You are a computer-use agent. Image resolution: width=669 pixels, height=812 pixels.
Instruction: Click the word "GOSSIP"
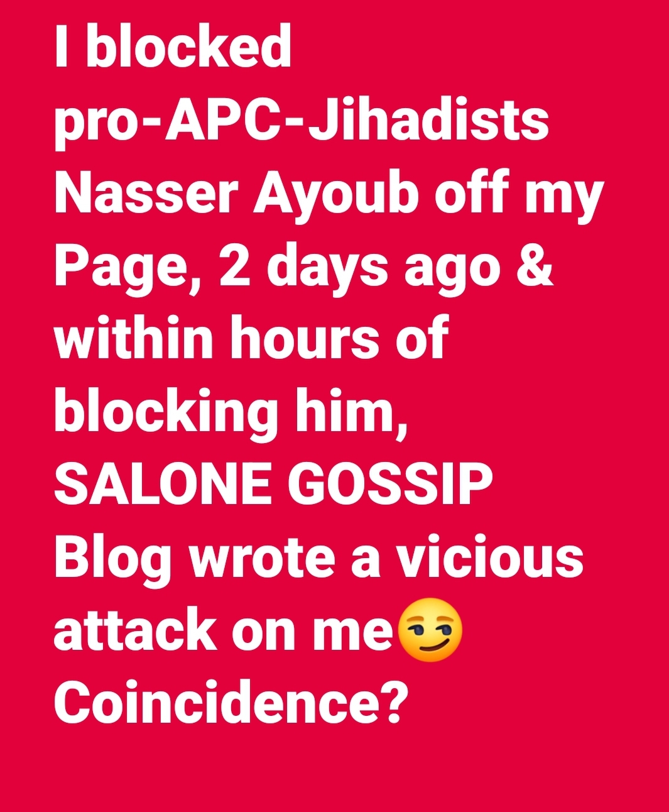tap(390, 484)
